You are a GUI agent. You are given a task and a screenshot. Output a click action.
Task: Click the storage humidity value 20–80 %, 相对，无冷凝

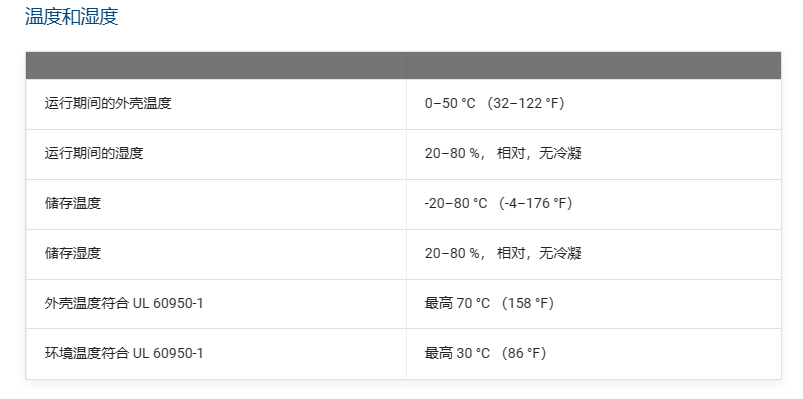click(x=503, y=253)
